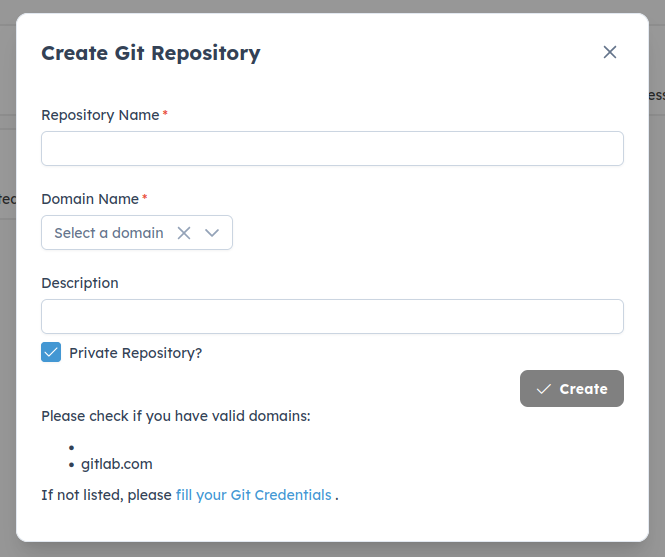665x557 pixels.
Task: Click the gitlab.com domain list entry
Action: 117,464
